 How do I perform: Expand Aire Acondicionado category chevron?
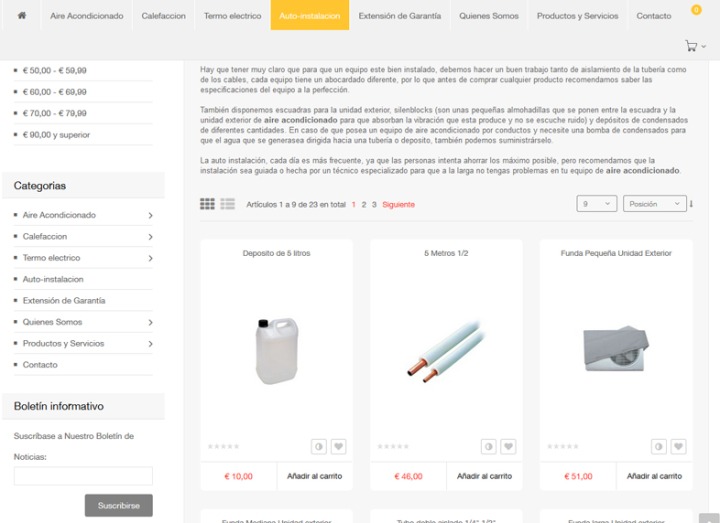[150, 215]
